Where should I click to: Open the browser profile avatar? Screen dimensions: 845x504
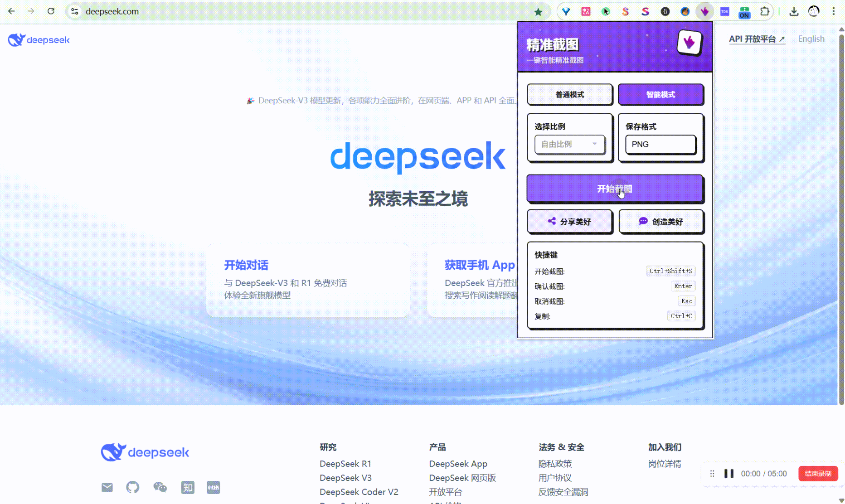click(814, 11)
